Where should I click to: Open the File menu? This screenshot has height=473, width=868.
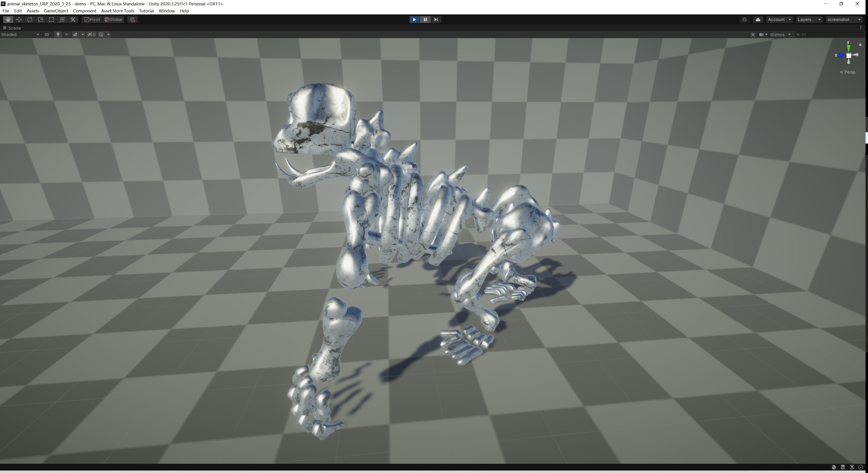tap(6, 11)
